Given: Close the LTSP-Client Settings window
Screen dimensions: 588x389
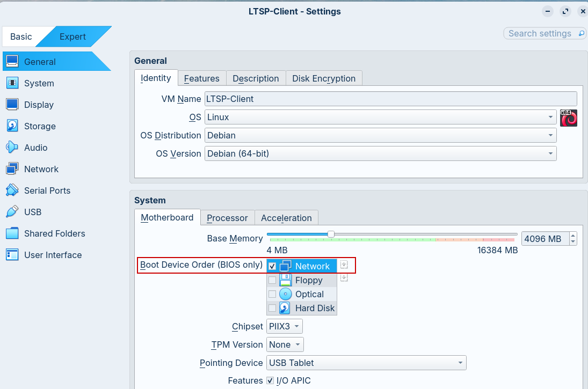Looking at the screenshot, I should (x=583, y=11).
